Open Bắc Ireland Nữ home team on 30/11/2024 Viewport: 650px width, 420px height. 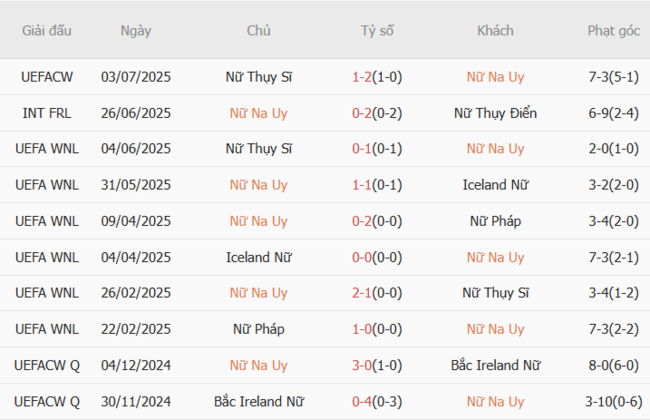pyautogui.click(x=259, y=401)
